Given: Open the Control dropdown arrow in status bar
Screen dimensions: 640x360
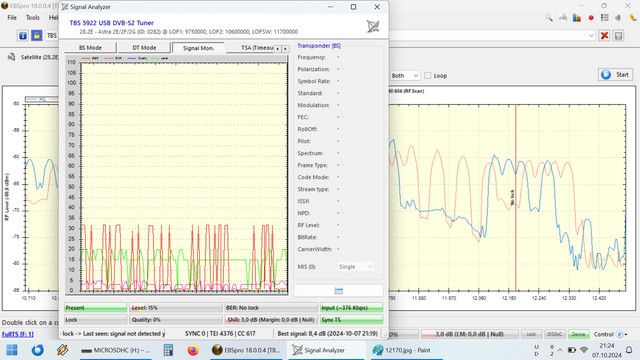Looking at the screenshot, I should [x=626, y=334].
